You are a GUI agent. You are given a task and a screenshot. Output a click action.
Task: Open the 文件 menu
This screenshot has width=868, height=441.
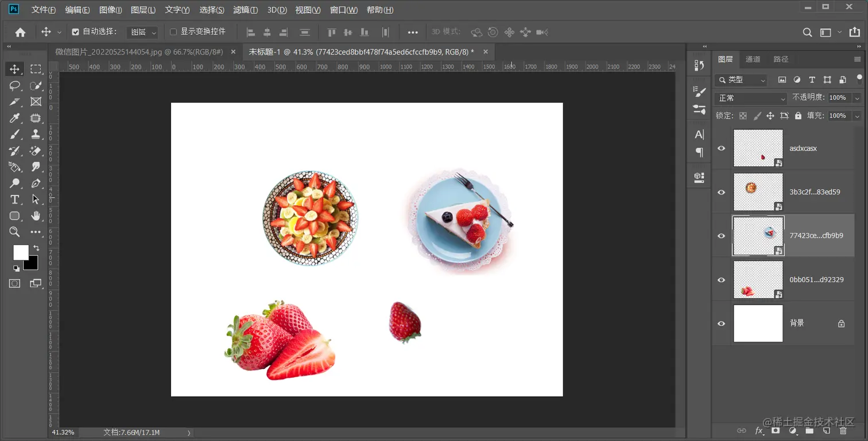(44, 10)
